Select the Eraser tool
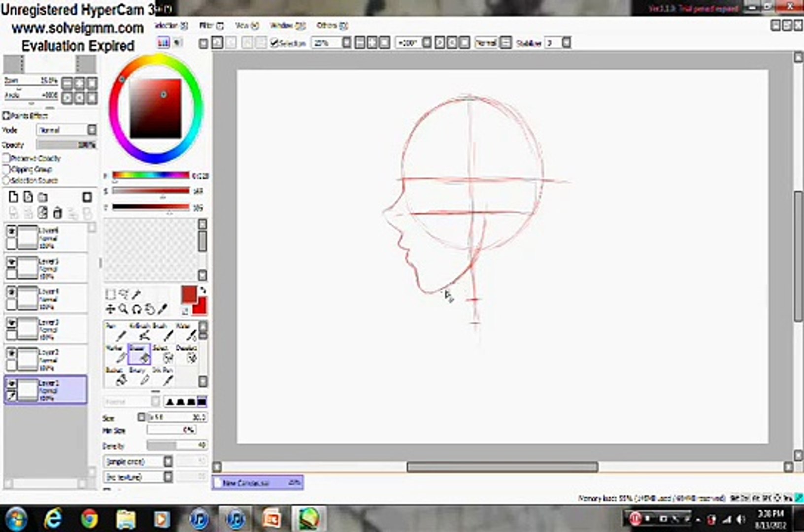The height and width of the screenshot is (532, 804). [139, 354]
